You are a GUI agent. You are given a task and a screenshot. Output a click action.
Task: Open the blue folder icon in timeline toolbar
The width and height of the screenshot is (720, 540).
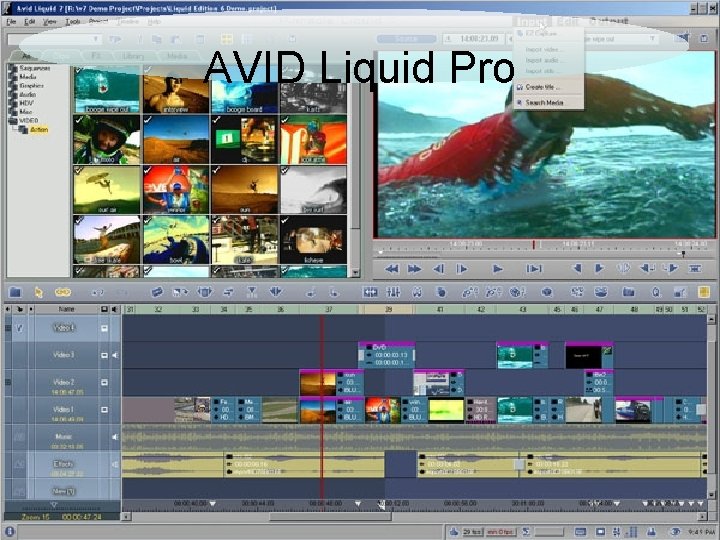(15, 292)
